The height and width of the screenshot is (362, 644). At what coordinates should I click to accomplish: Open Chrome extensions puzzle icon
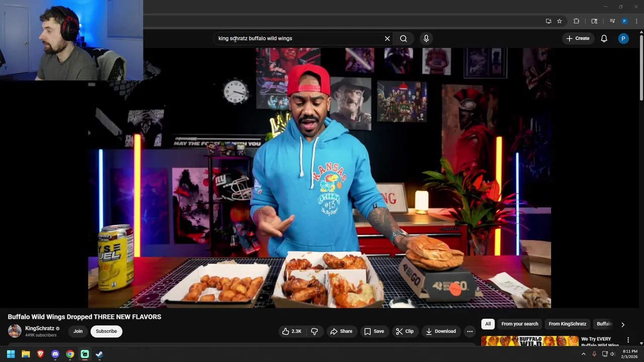point(577,21)
